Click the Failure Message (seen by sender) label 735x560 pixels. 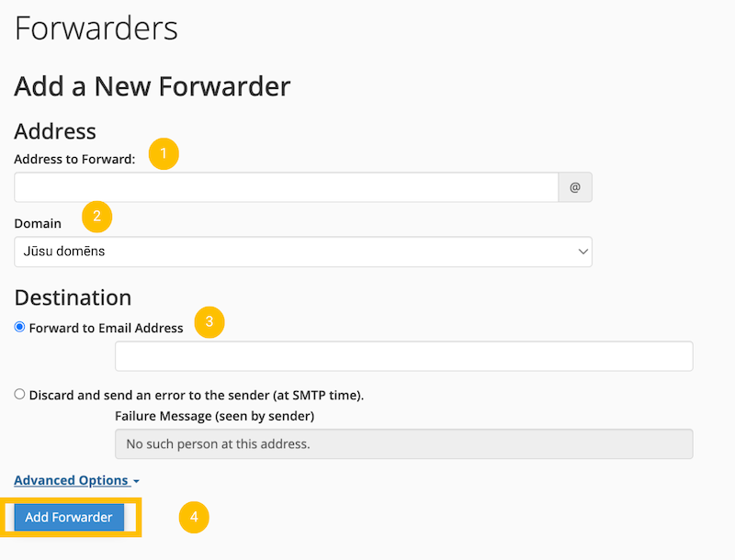pos(214,416)
